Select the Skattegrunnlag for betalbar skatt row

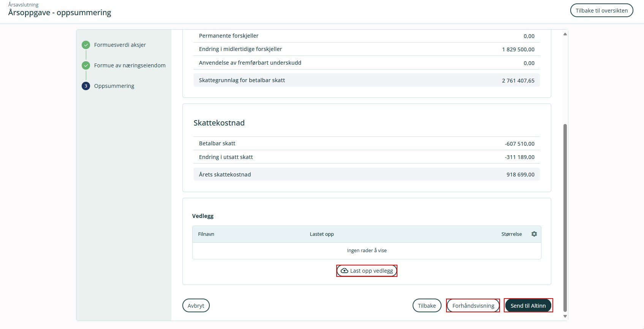366,80
